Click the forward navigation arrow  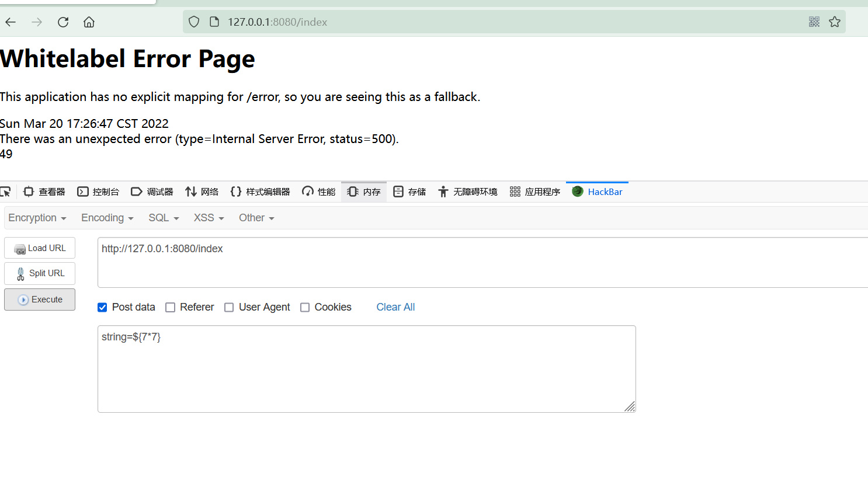[37, 22]
